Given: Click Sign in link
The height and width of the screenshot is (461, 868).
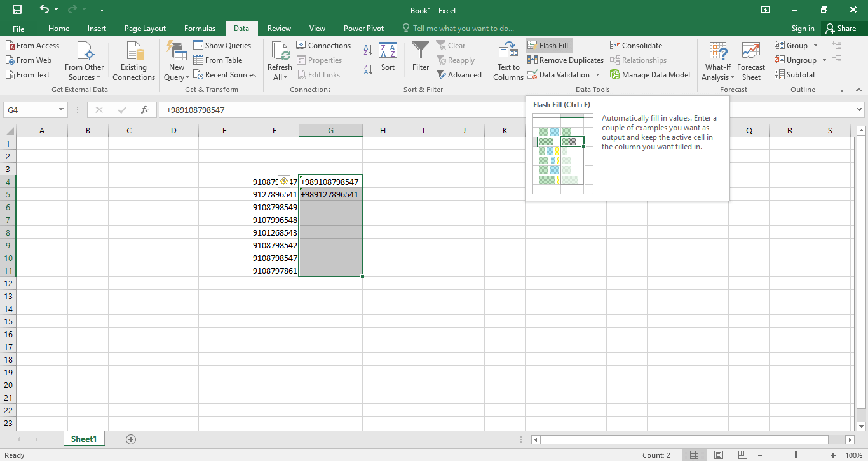Looking at the screenshot, I should tap(803, 29).
